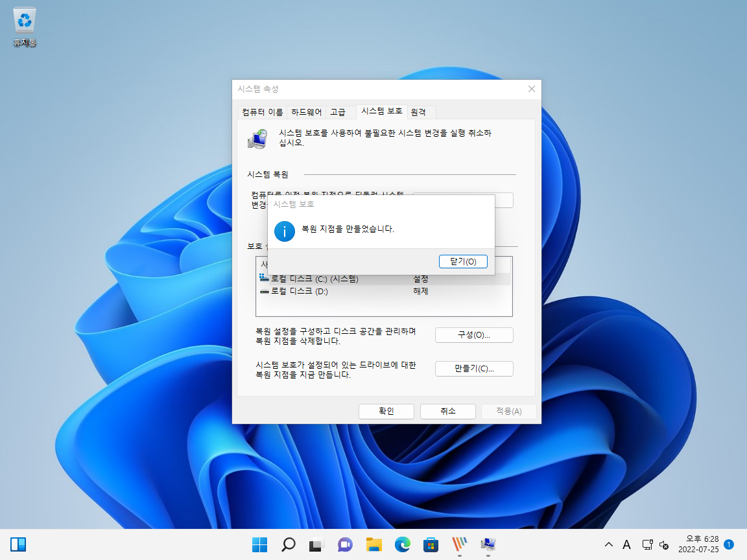Open muted volume tray icon

click(663, 544)
